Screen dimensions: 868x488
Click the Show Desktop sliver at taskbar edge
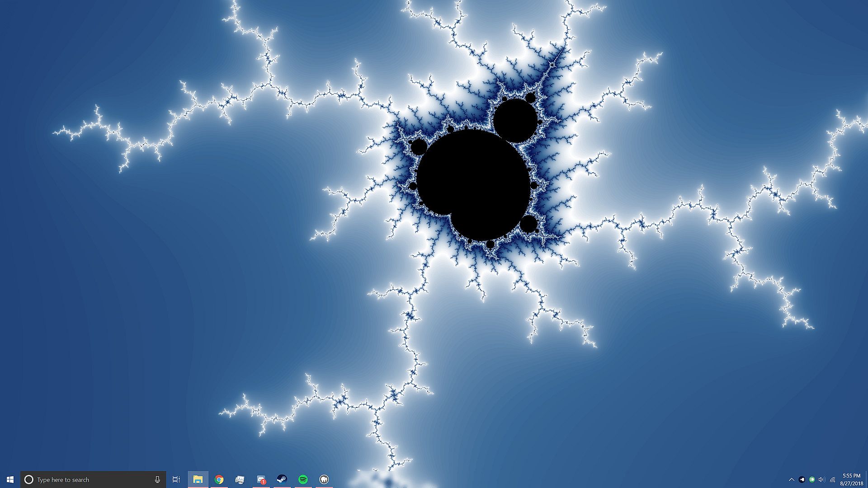tap(866, 479)
